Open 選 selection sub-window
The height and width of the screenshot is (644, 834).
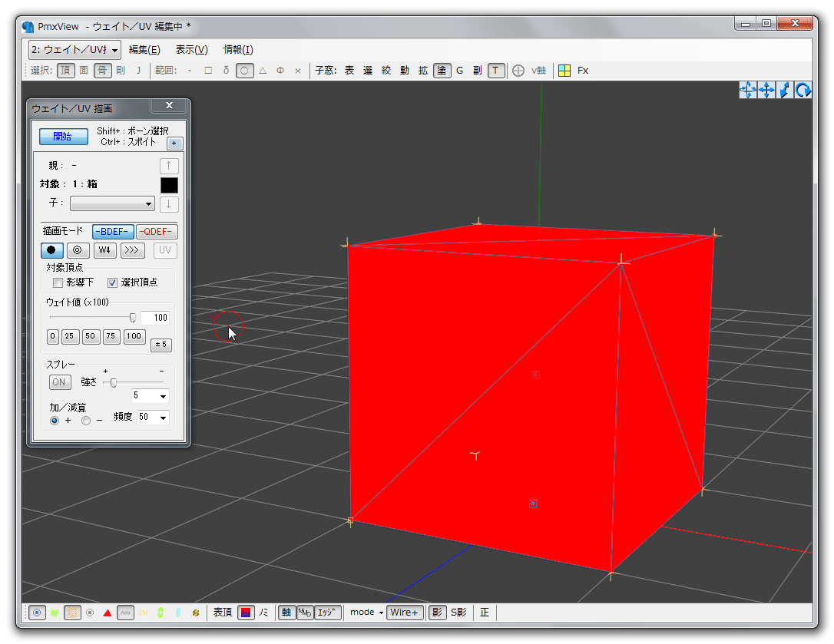click(368, 70)
